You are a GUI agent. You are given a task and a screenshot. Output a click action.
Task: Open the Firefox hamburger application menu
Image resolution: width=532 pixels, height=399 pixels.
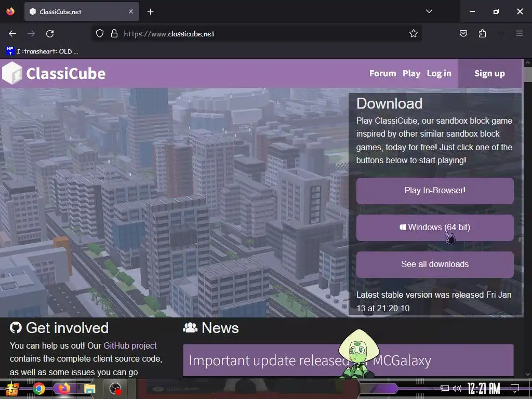tap(520, 33)
